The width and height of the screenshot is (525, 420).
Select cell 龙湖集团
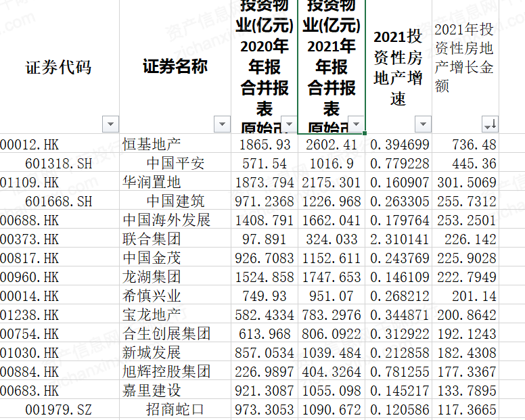[175, 277]
